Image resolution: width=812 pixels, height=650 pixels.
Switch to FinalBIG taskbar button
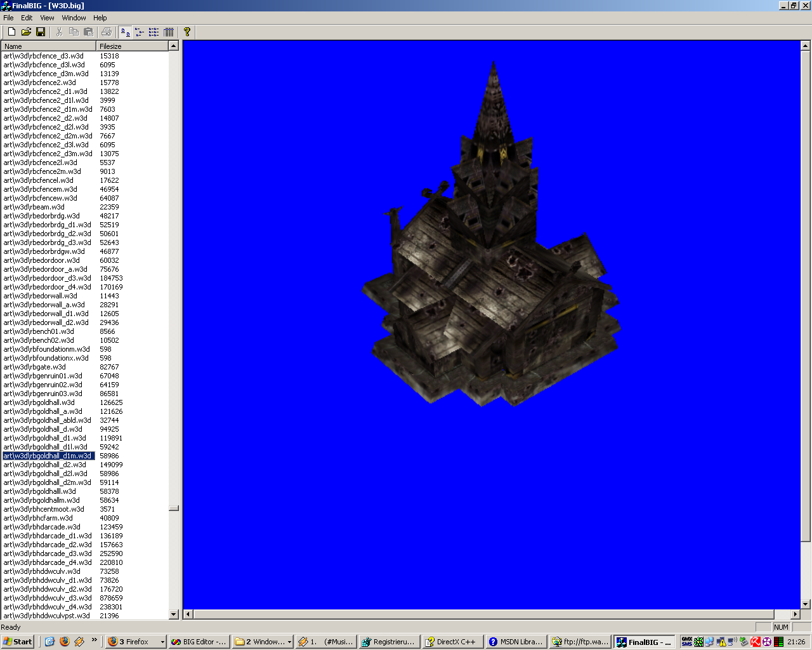[643, 642]
